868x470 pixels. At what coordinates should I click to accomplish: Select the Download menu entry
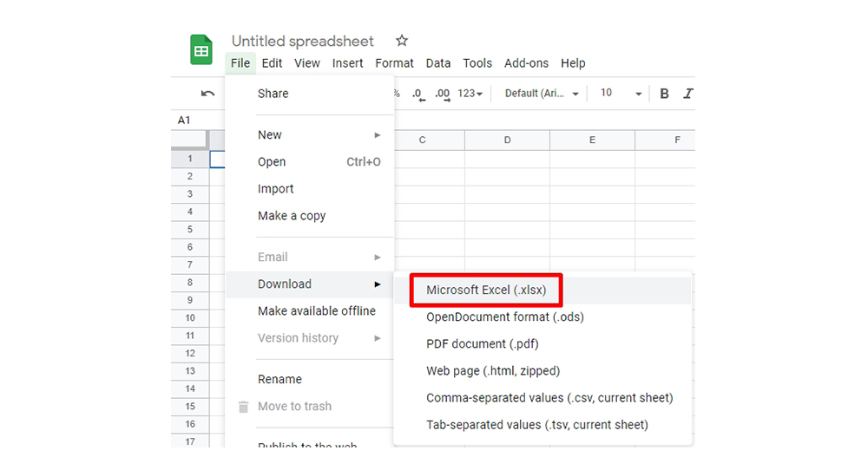coord(310,284)
